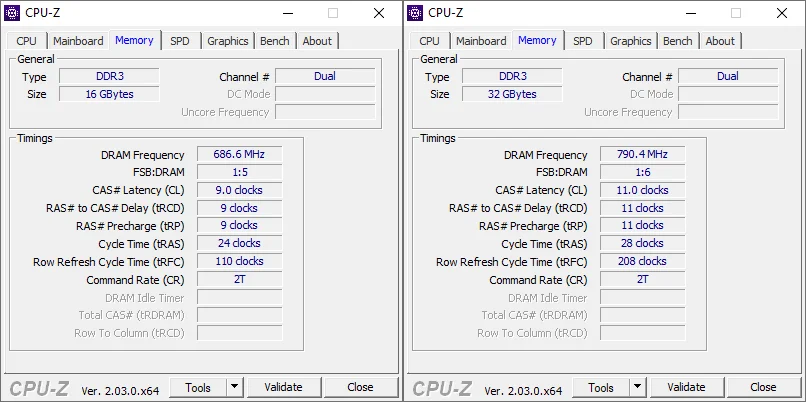Click the DDR3 Type field in right window
This screenshot has height=402, width=806.
[512, 77]
